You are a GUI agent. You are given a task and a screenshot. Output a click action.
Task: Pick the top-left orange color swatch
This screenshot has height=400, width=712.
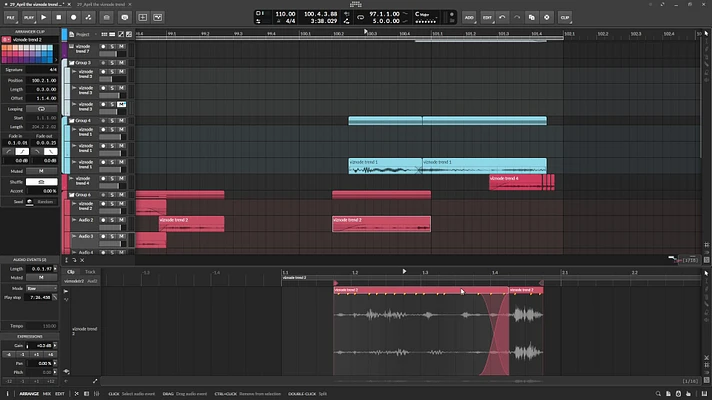[x=5, y=47]
